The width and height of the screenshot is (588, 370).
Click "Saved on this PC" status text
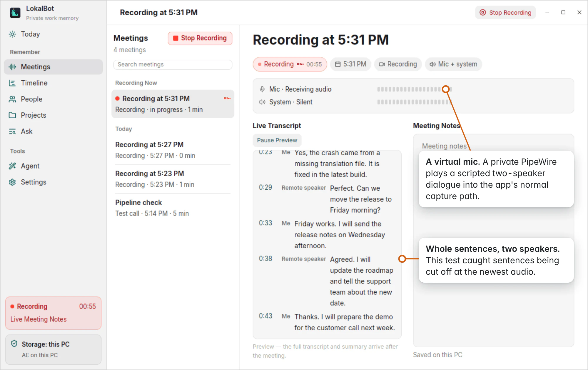(437, 355)
